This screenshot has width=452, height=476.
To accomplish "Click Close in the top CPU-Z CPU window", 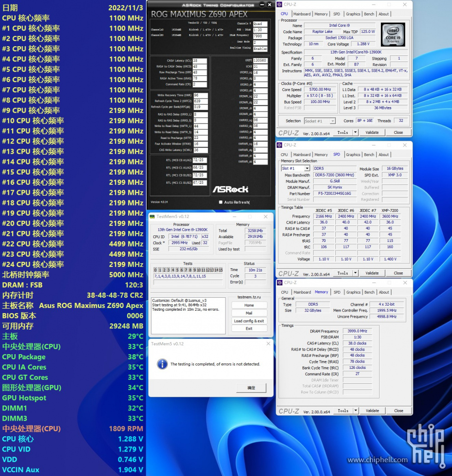I will pyautogui.click(x=398, y=133).
